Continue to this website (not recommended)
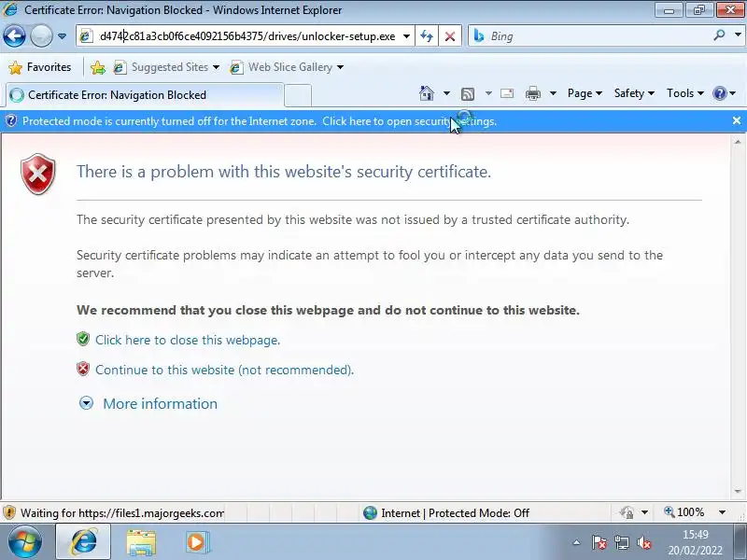Screen dimensions: 747x560 pyautogui.click(x=224, y=370)
